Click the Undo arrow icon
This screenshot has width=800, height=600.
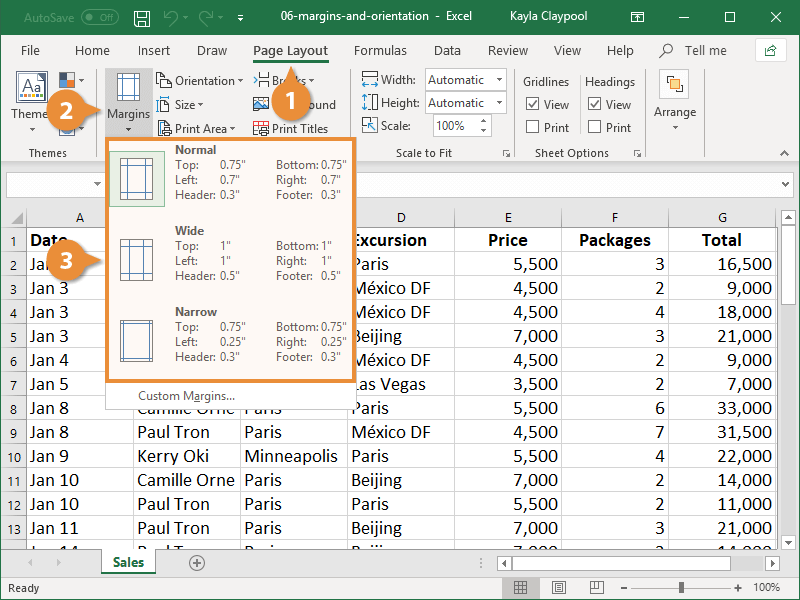(x=170, y=18)
